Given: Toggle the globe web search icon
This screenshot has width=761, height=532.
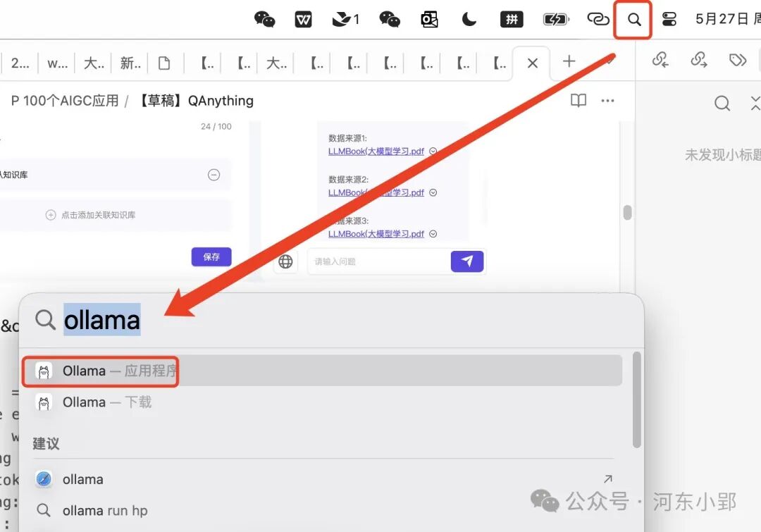Looking at the screenshot, I should point(285,261).
